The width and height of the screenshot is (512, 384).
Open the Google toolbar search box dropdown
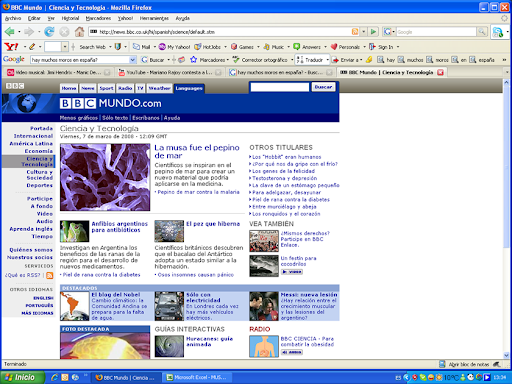[x=133, y=60]
